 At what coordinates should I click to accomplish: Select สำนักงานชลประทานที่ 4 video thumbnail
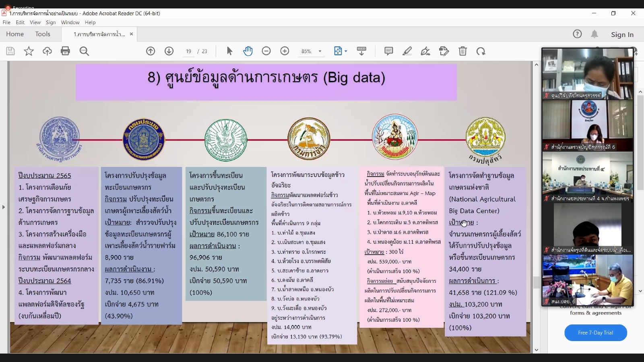[587, 177]
